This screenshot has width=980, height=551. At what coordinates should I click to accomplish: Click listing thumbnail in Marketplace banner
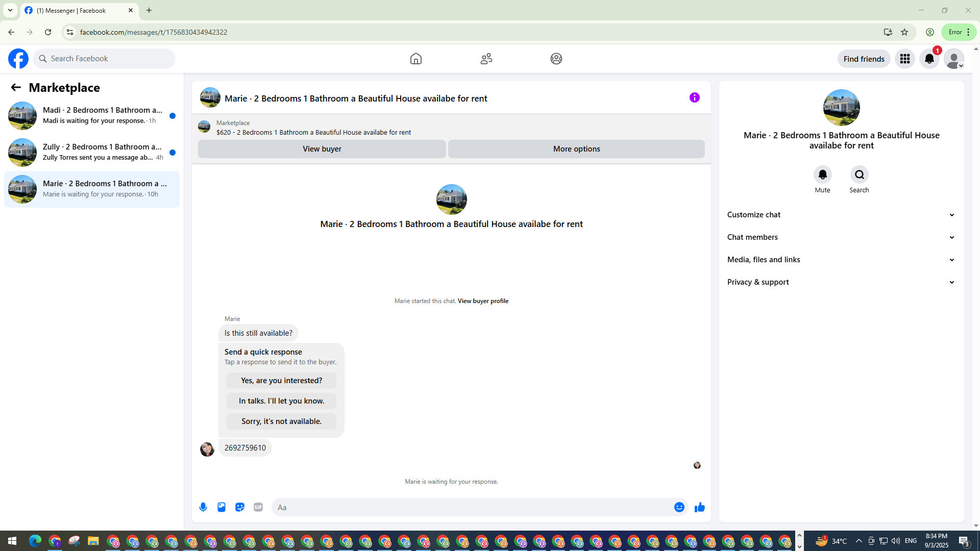pyautogui.click(x=204, y=127)
